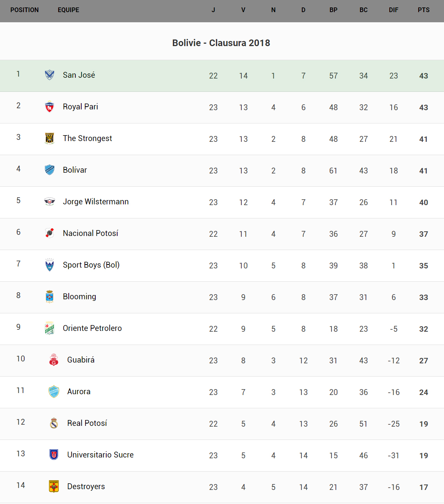This screenshot has height=504, width=444.
Task: Click the POSITION column header
Action: (x=25, y=10)
